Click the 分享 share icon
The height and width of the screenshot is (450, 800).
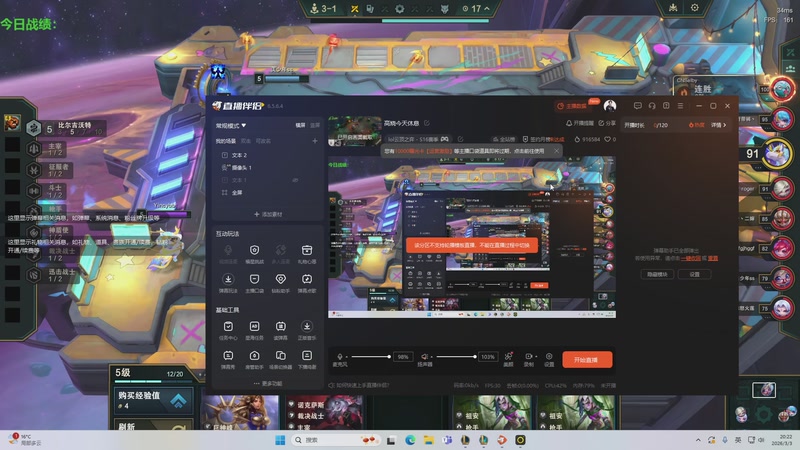coord(601,123)
